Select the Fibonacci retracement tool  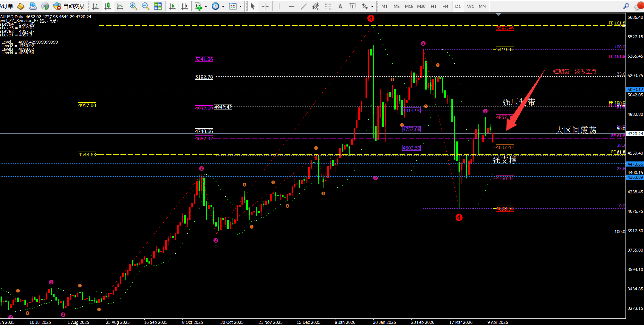click(x=328, y=6)
